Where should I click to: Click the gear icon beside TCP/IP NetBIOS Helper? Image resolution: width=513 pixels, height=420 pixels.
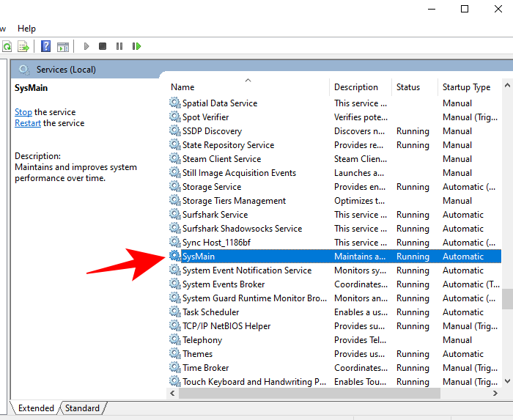[x=175, y=325]
